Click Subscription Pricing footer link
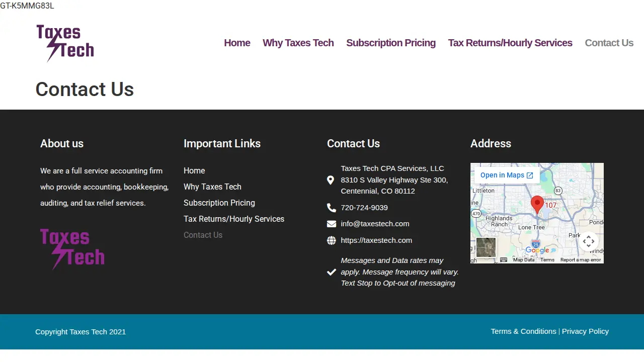 click(x=219, y=203)
